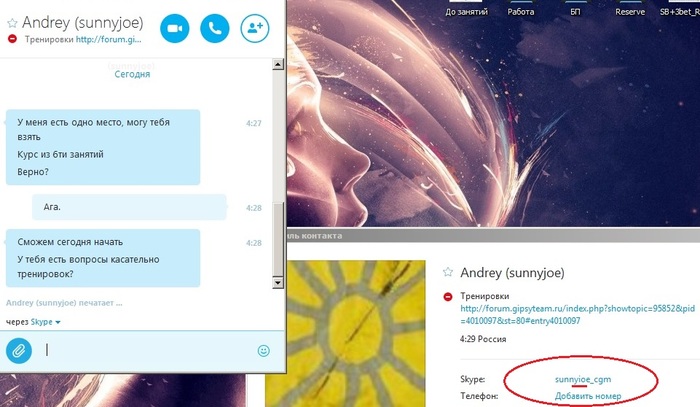The height and width of the screenshot is (407, 700).
Task: Select the message 'Сможем сегодня начать'
Action: click(70, 242)
